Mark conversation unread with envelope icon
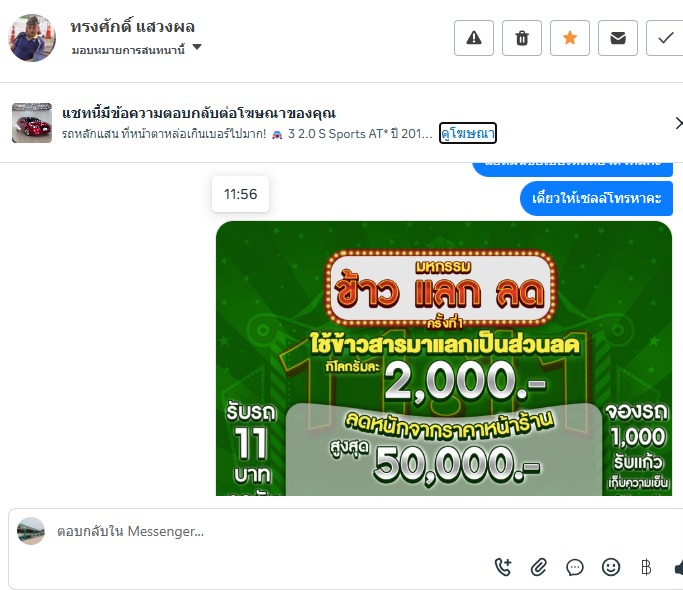Viewport: 683px width, 590px height. [x=617, y=38]
